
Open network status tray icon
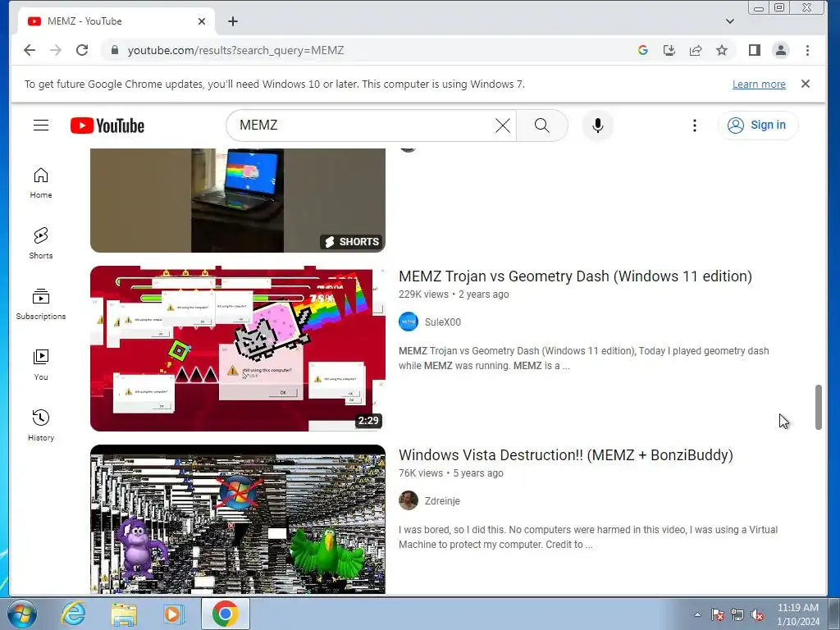click(737, 614)
